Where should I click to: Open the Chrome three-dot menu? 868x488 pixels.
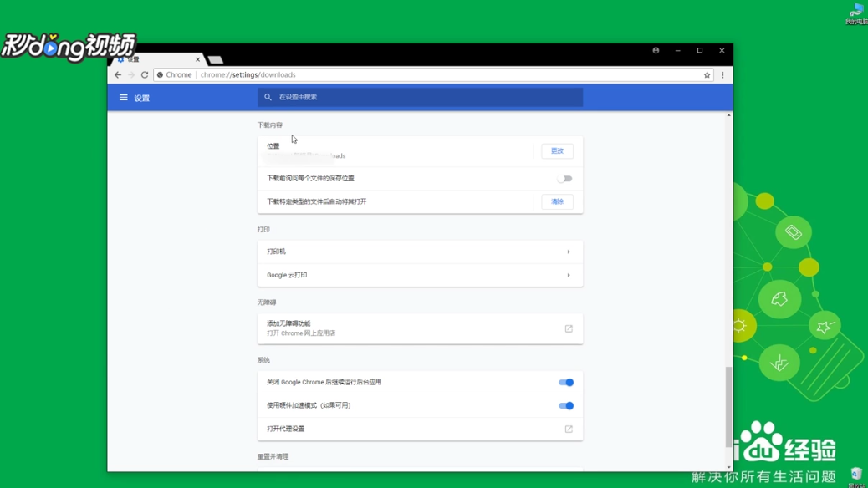coord(722,74)
